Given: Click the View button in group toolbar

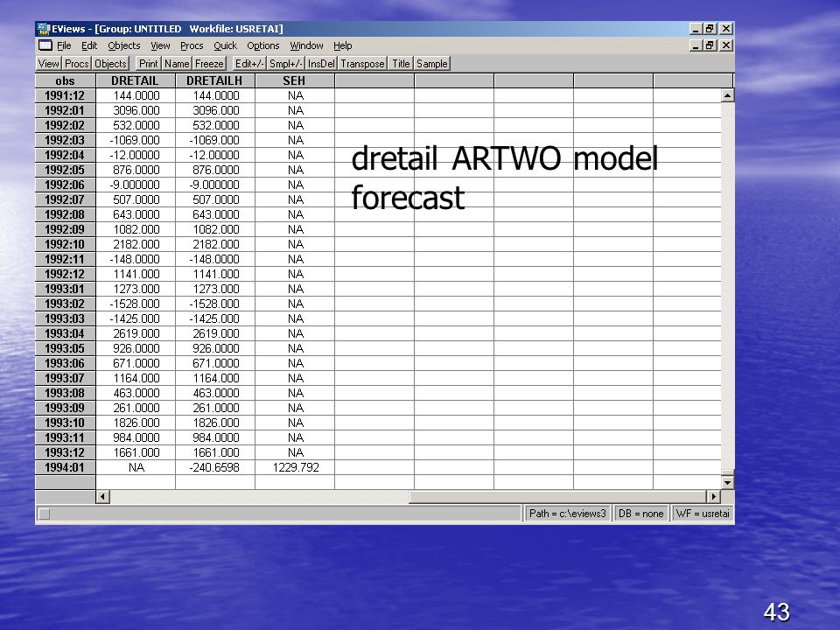Looking at the screenshot, I should click(49, 64).
